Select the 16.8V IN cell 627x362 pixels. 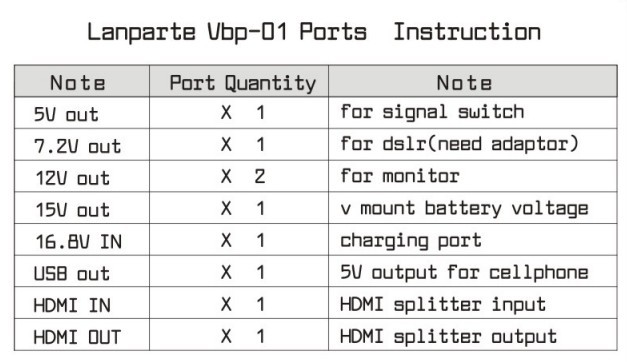[82, 240]
